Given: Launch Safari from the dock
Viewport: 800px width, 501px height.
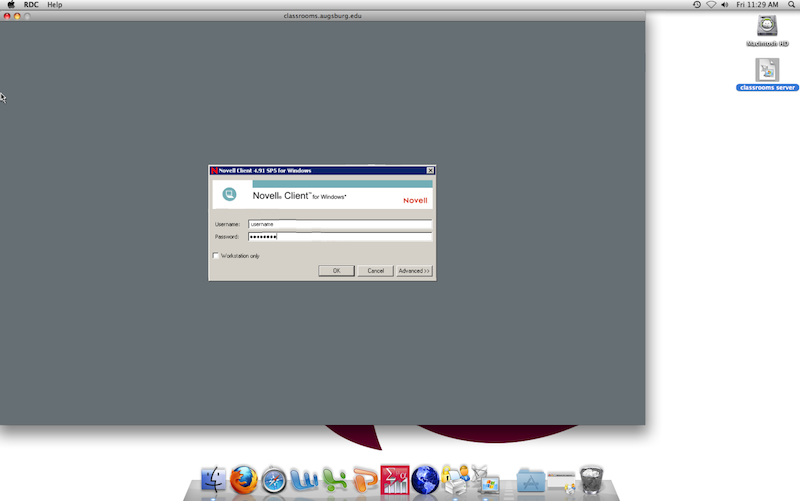Looking at the screenshot, I should click(274, 480).
